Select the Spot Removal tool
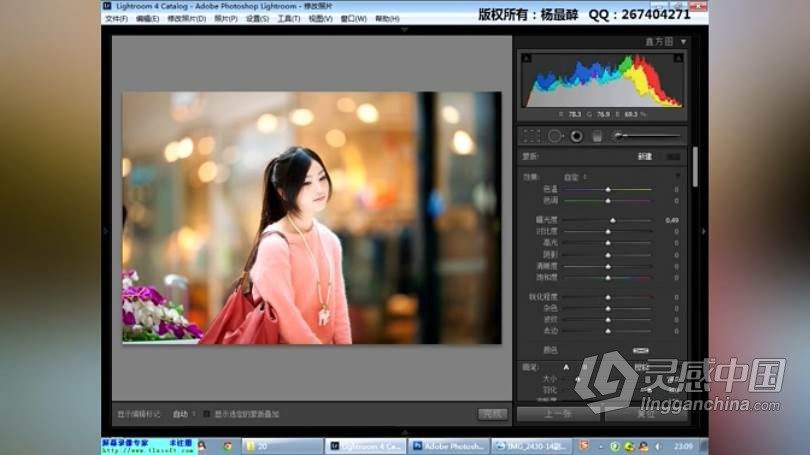The width and height of the screenshot is (810, 455). click(555, 136)
